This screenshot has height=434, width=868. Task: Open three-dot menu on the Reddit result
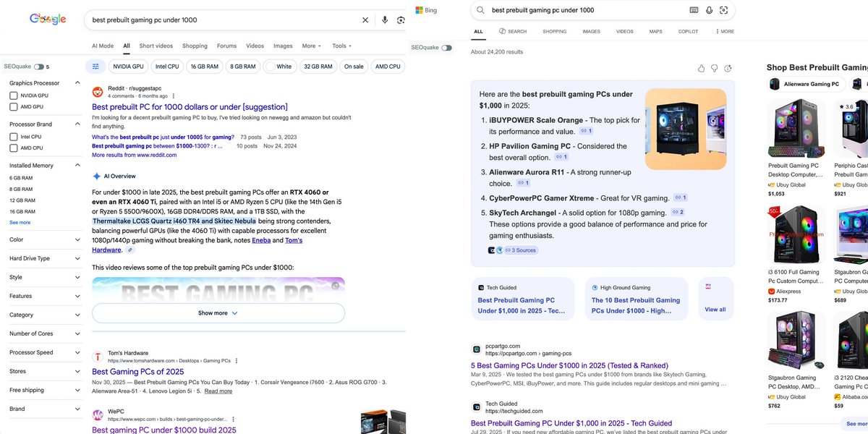pyautogui.click(x=173, y=96)
